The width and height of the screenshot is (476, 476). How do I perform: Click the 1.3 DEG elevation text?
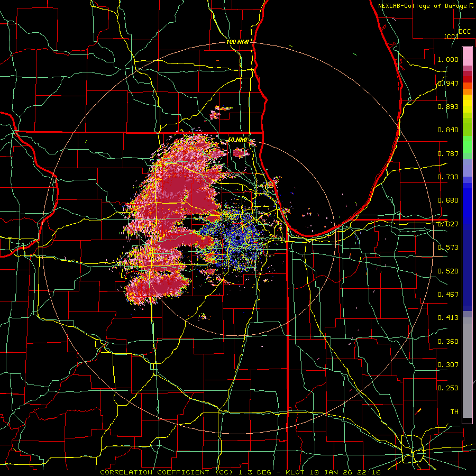[x=256, y=472]
